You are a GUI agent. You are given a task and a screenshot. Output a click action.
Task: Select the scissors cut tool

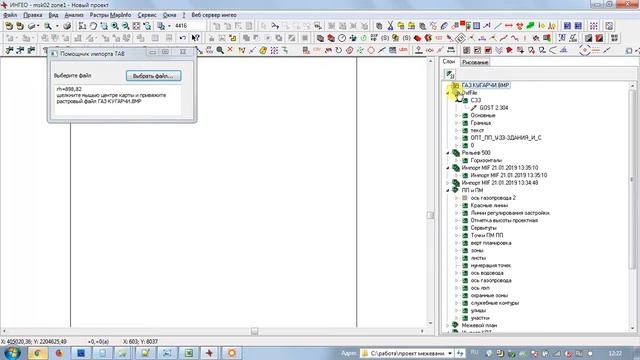pyautogui.click(x=390, y=26)
